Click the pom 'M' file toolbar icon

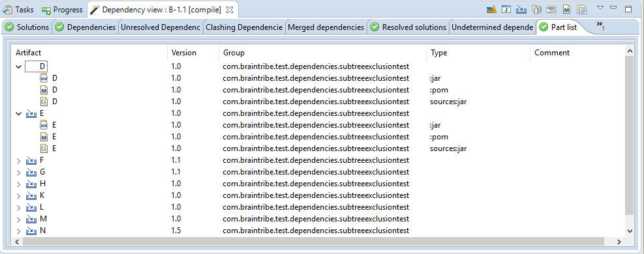click(567, 9)
